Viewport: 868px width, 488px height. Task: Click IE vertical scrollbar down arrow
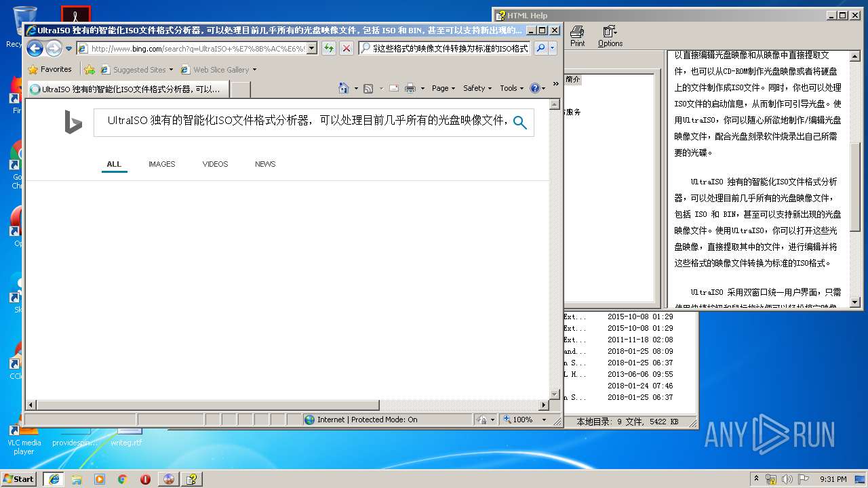(x=554, y=394)
